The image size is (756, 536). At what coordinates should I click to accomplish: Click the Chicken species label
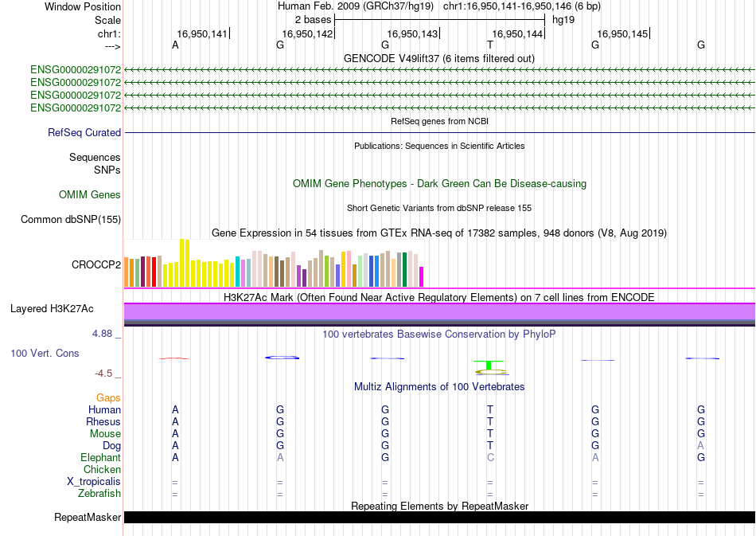pyautogui.click(x=102, y=469)
